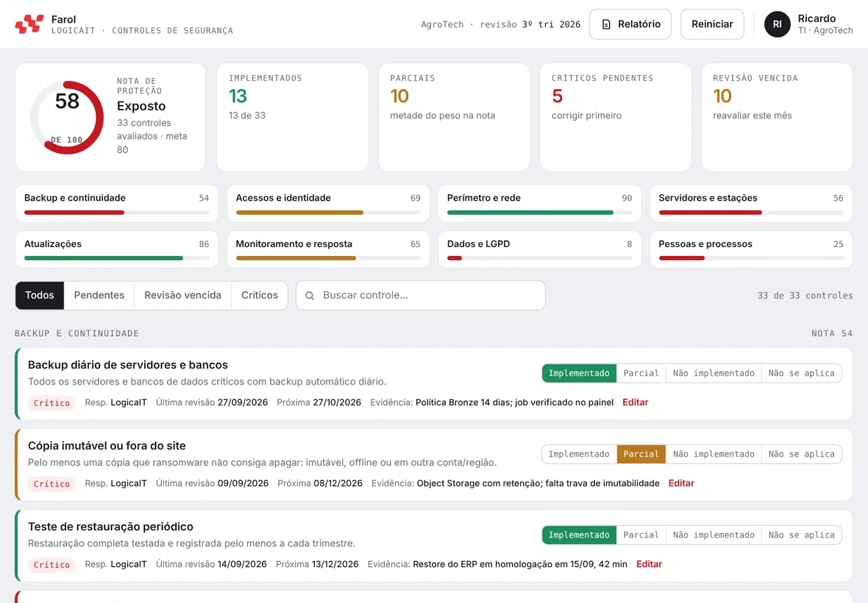The width and height of the screenshot is (868, 603).
Task: Open the Backup e continuidade category card
Action: pos(117,204)
